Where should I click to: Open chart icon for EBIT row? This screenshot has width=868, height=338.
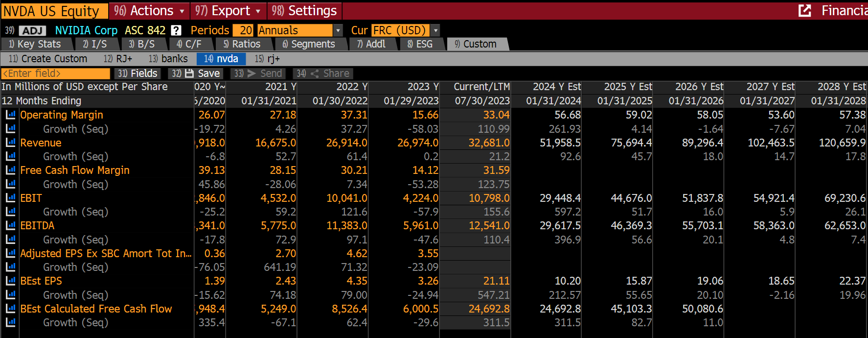[x=10, y=198]
